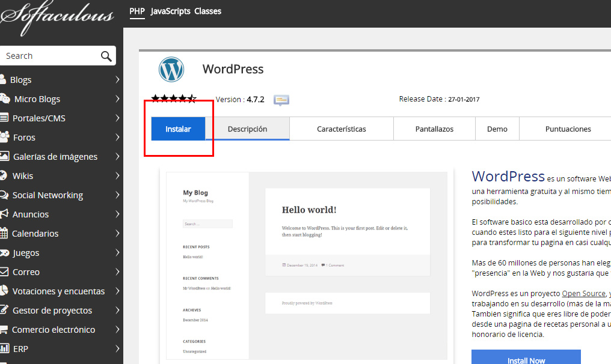The image size is (611, 364).
Task: Select the PHP scripts menu
Action: (x=137, y=11)
